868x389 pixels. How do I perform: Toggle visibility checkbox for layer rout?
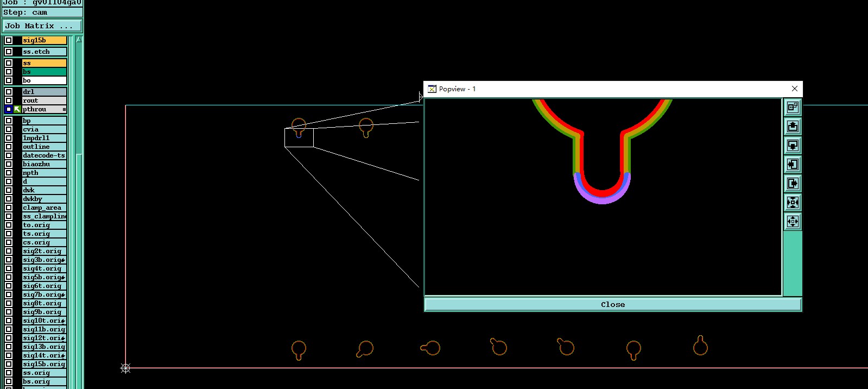coord(9,101)
